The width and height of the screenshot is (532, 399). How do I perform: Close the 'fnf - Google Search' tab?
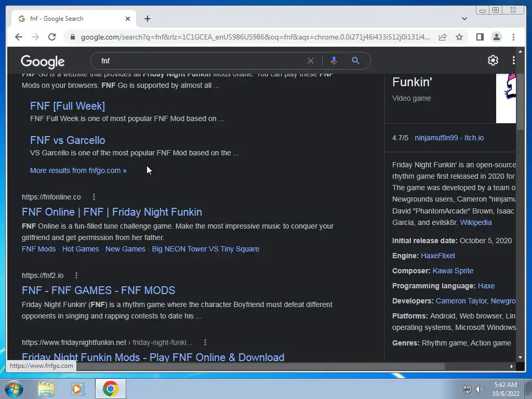click(x=128, y=19)
